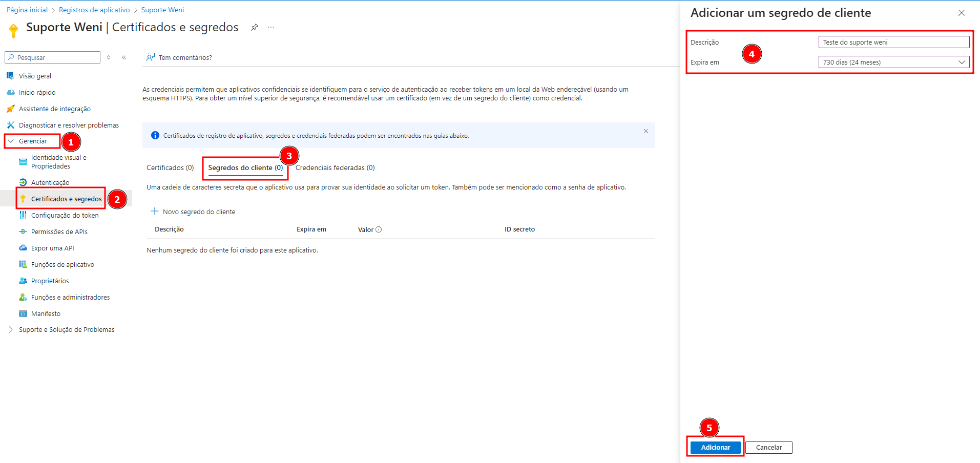
Task: Open Identidade visual e Propriedades
Action: coord(58,161)
